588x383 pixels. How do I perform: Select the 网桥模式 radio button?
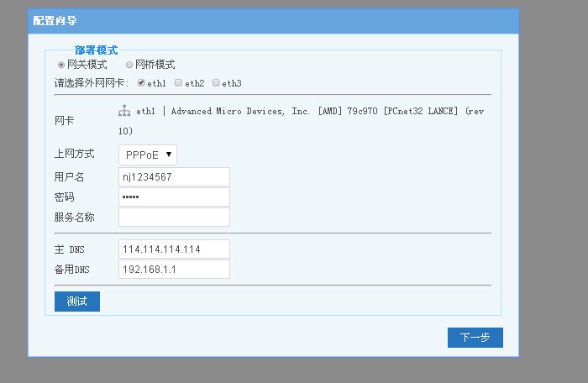[129, 65]
